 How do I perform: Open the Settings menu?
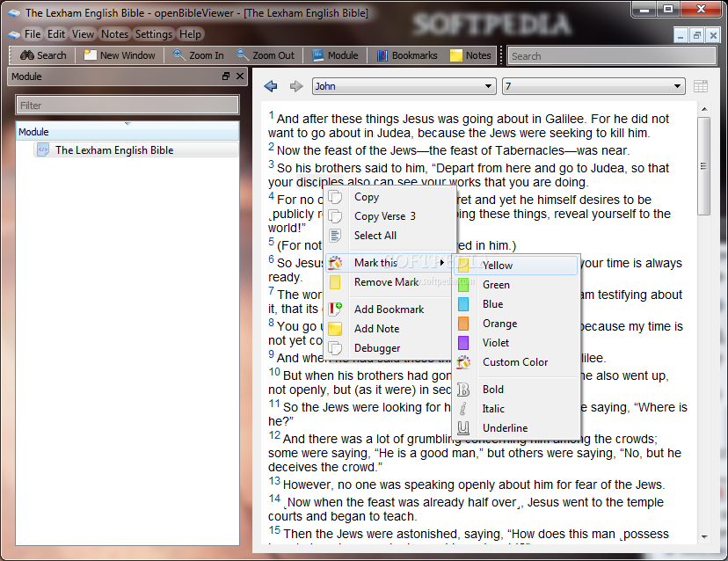click(154, 34)
